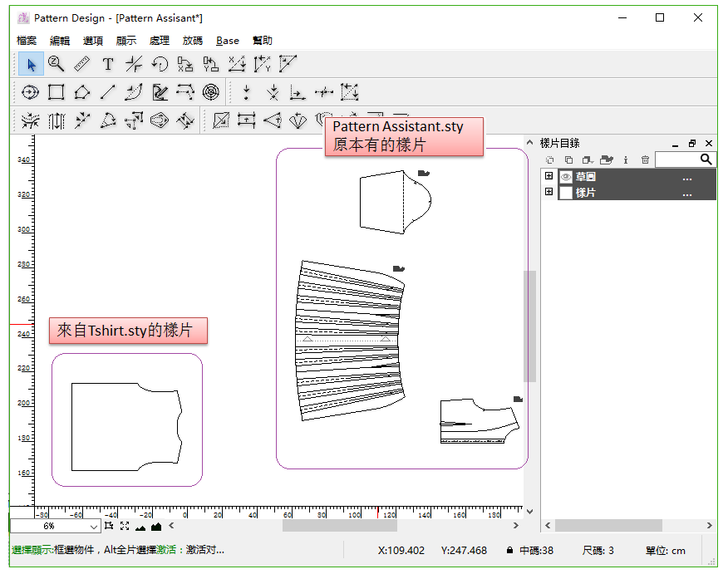728x574 pixels.
Task: Select the rectangle drawing tool
Action: tap(56, 92)
